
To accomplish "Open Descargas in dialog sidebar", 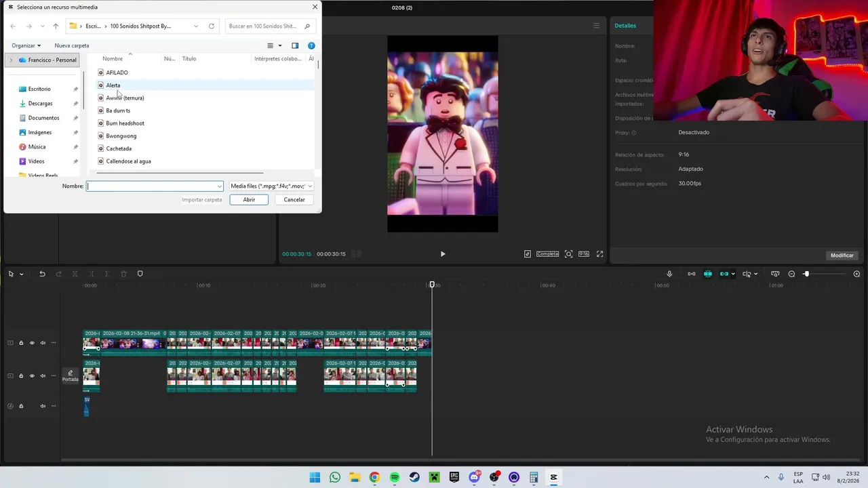I will [40, 103].
